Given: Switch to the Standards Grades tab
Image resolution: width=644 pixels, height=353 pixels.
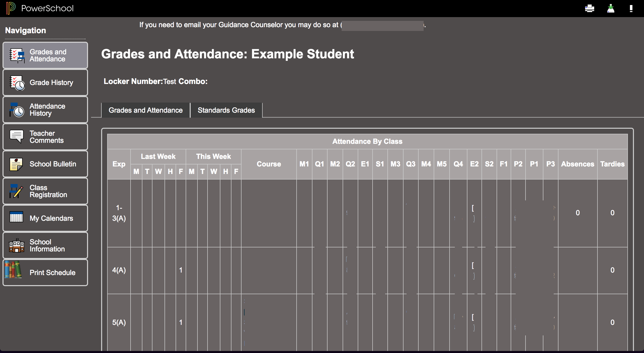Looking at the screenshot, I should (x=226, y=110).
